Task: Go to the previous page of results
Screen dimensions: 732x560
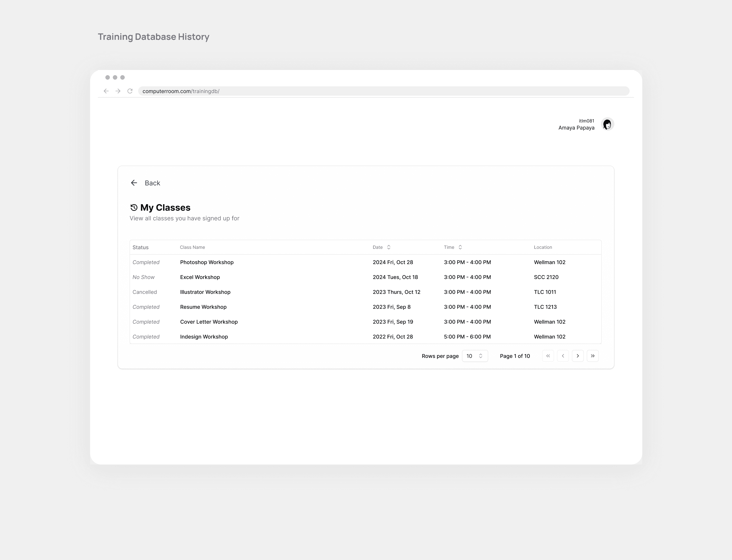Action: (x=563, y=356)
